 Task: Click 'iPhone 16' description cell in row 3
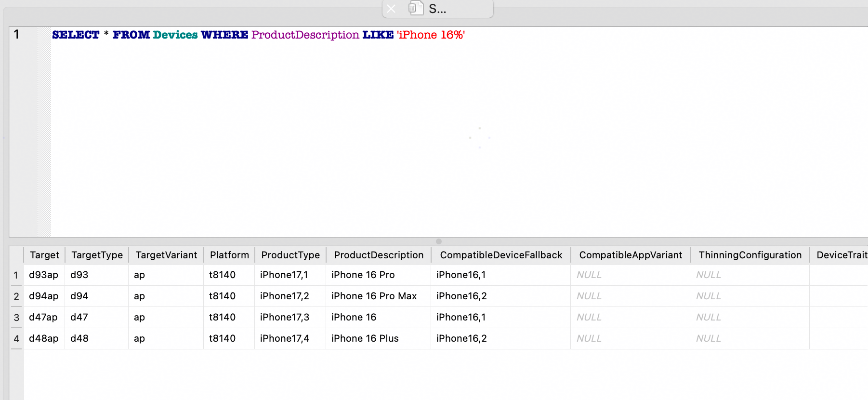tap(379, 317)
